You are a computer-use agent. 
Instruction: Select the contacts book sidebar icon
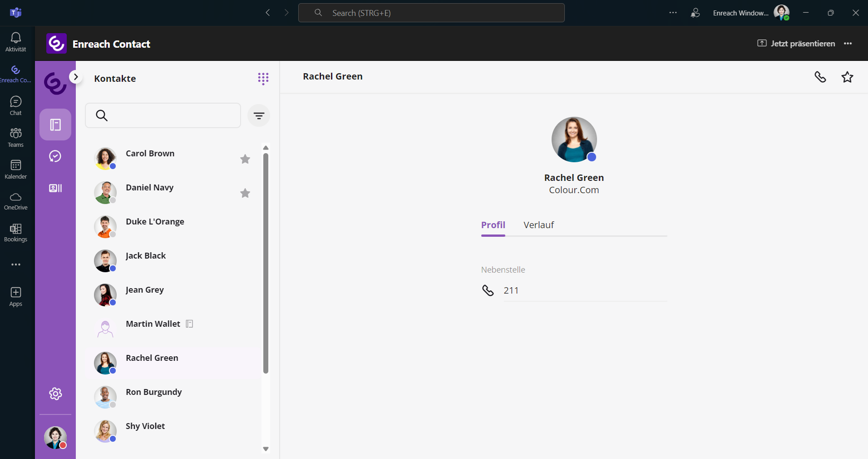[55, 125]
